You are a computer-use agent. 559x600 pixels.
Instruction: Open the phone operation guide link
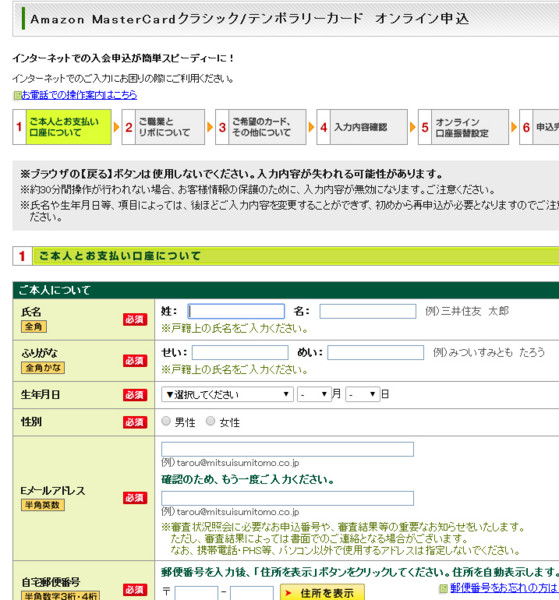79,95
